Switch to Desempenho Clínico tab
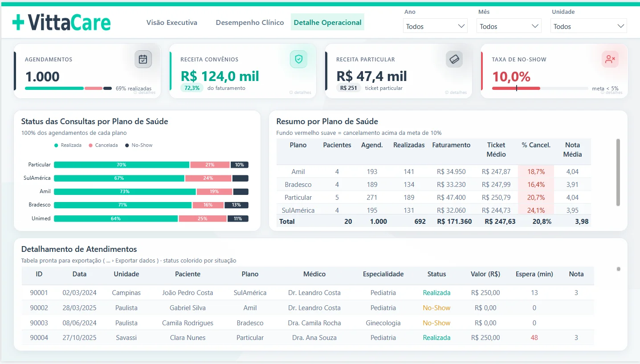Image resolution: width=640 pixels, height=364 pixels. (x=250, y=22)
